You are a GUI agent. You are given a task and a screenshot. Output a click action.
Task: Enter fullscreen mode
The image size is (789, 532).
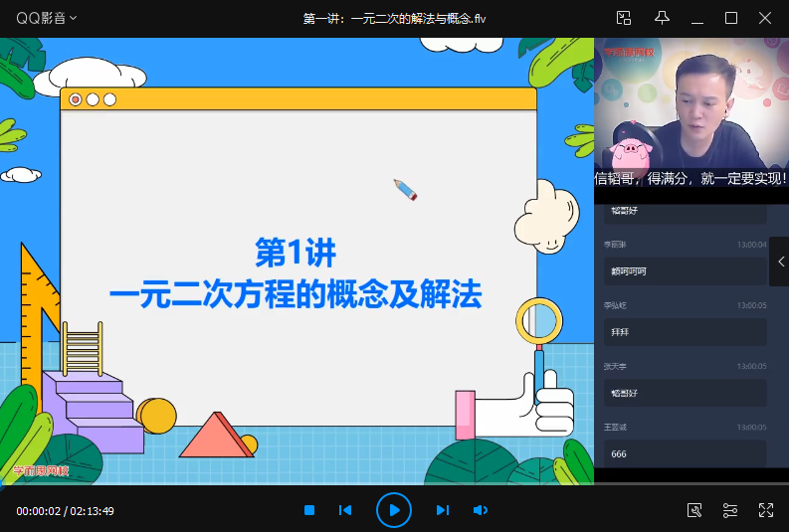[x=765, y=510]
